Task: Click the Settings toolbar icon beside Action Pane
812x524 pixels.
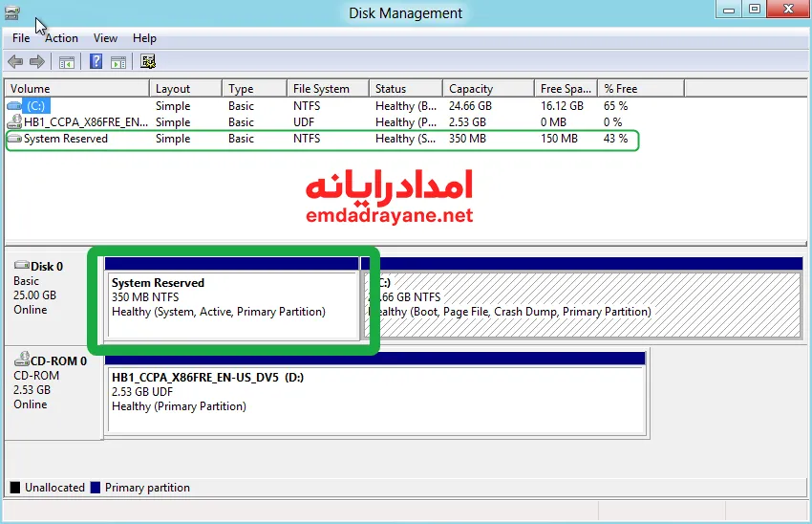Action: [x=148, y=62]
